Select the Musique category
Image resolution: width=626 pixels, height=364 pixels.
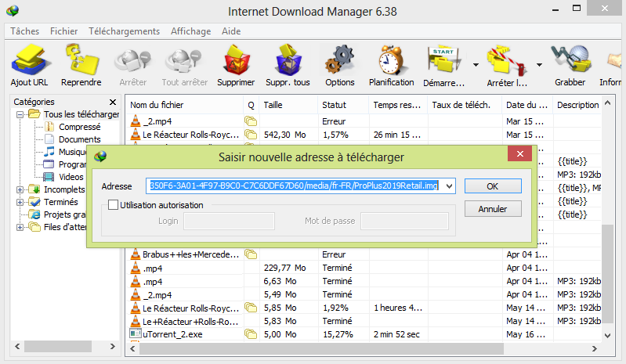(x=73, y=152)
